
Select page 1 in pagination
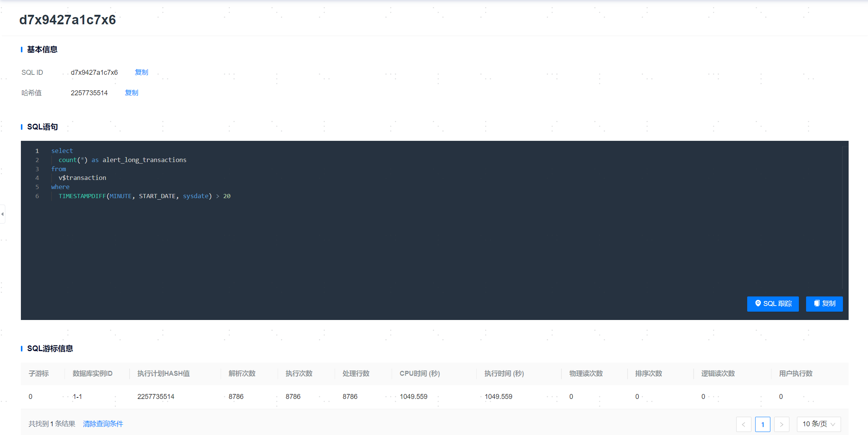(762, 424)
